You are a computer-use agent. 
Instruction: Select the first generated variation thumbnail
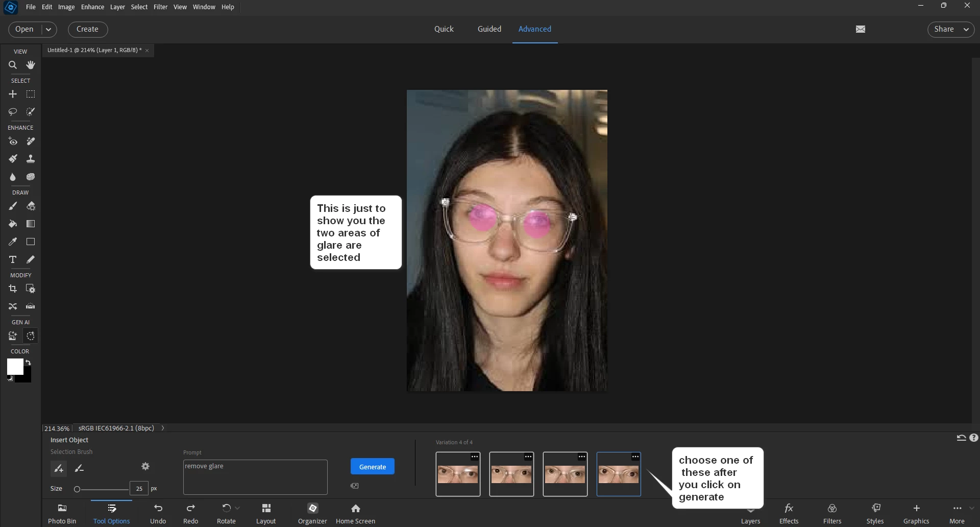[458, 474]
